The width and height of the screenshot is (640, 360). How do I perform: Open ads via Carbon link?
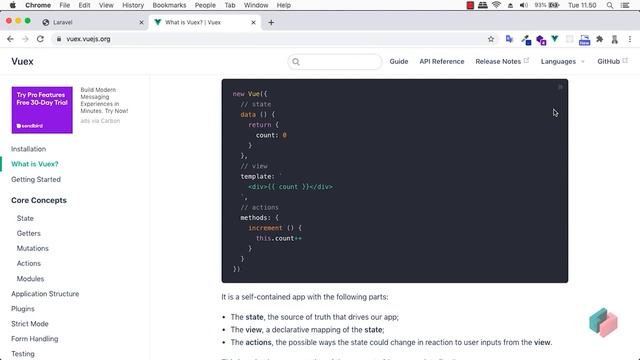point(100,121)
